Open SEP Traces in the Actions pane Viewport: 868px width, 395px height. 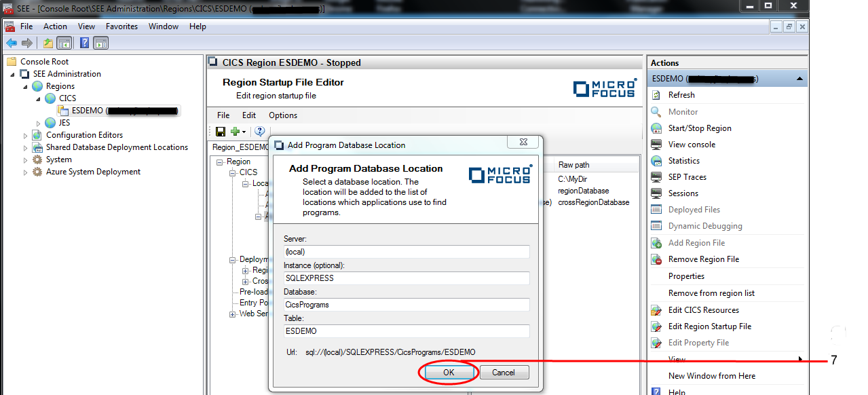coord(687,177)
